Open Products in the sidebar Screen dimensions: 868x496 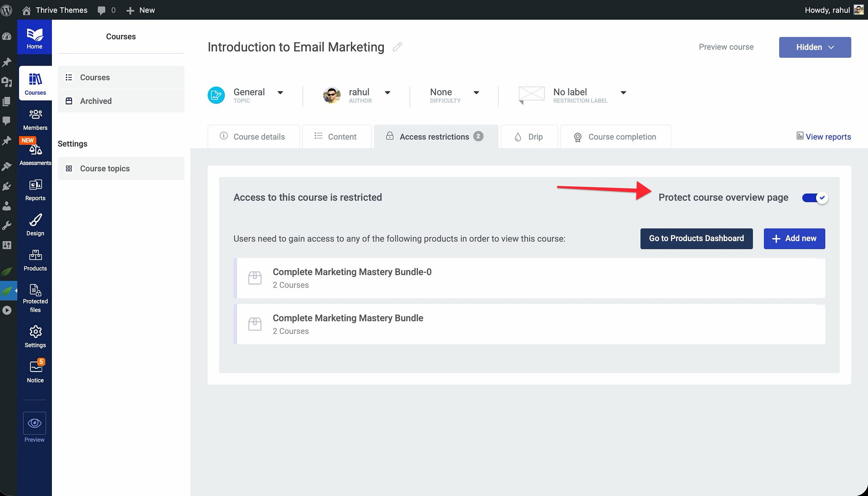[35, 260]
